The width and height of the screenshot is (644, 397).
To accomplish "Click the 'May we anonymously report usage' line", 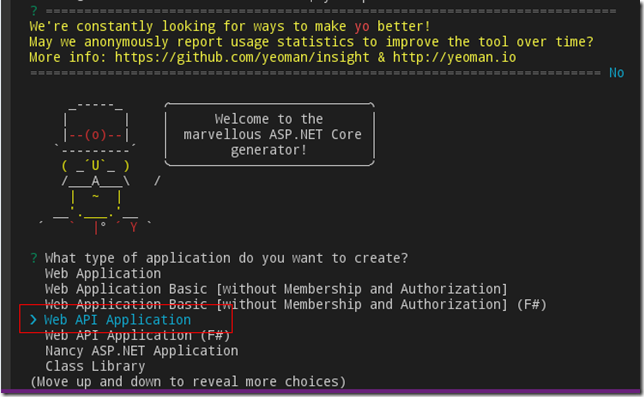I will coord(311,42).
